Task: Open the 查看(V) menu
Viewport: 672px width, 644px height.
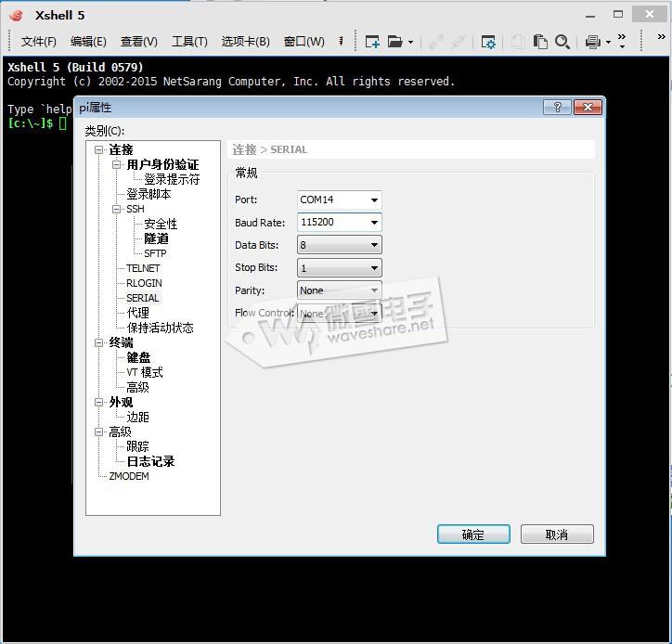Action: click(x=139, y=42)
